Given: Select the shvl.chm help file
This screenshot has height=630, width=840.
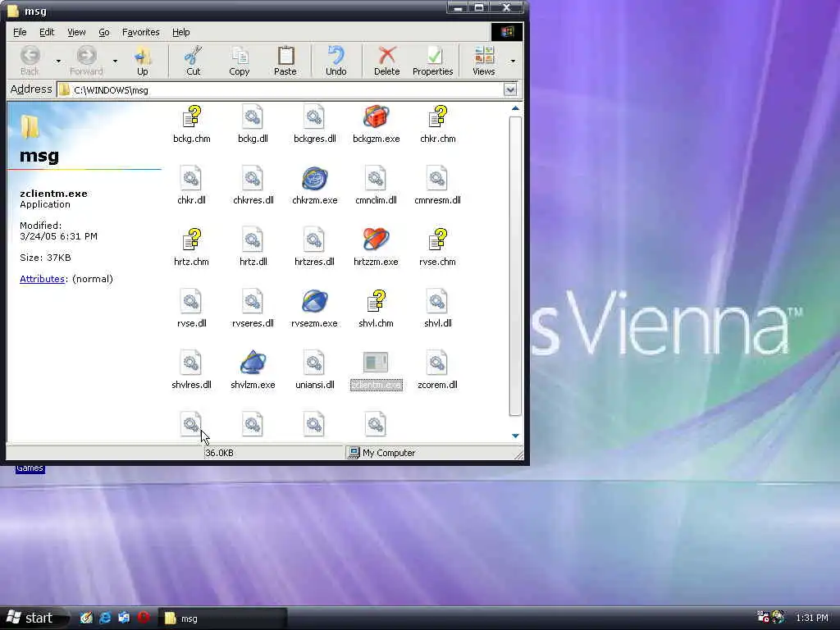Looking at the screenshot, I should [x=376, y=309].
